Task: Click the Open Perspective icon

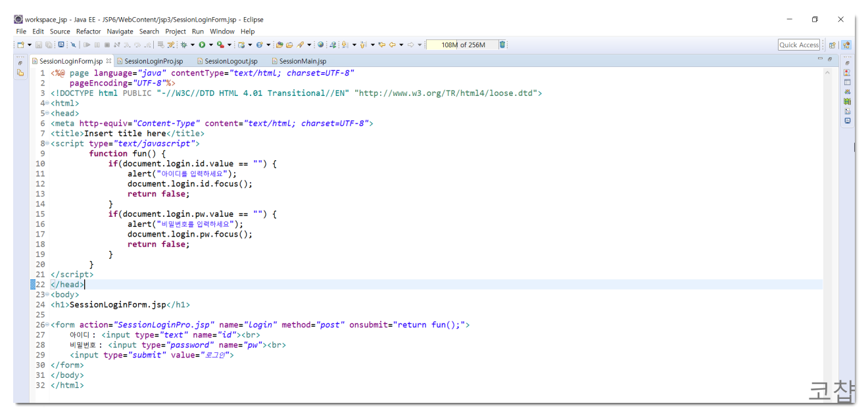Action: pos(832,45)
